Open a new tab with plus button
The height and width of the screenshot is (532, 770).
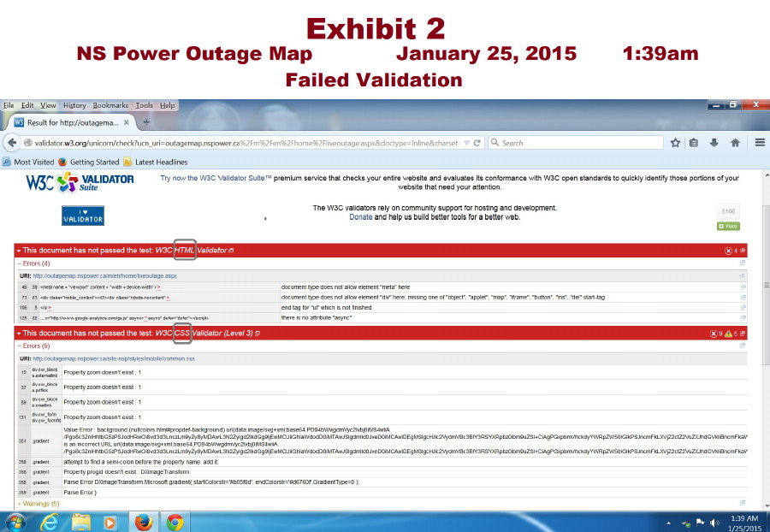146,121
